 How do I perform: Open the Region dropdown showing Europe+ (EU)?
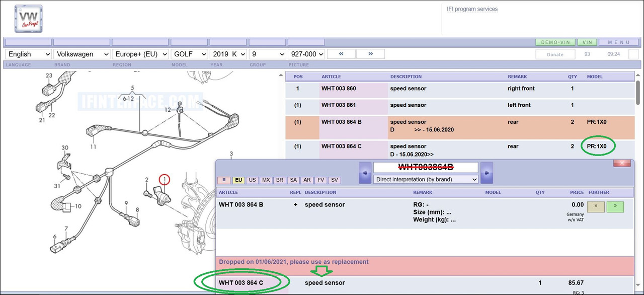(x=140, y=54)
